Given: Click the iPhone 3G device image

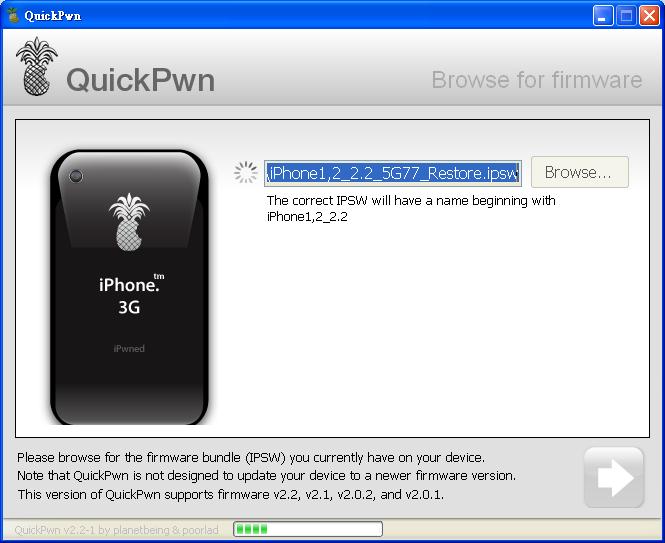Looking at the screenshot, I should click(129, 290).
